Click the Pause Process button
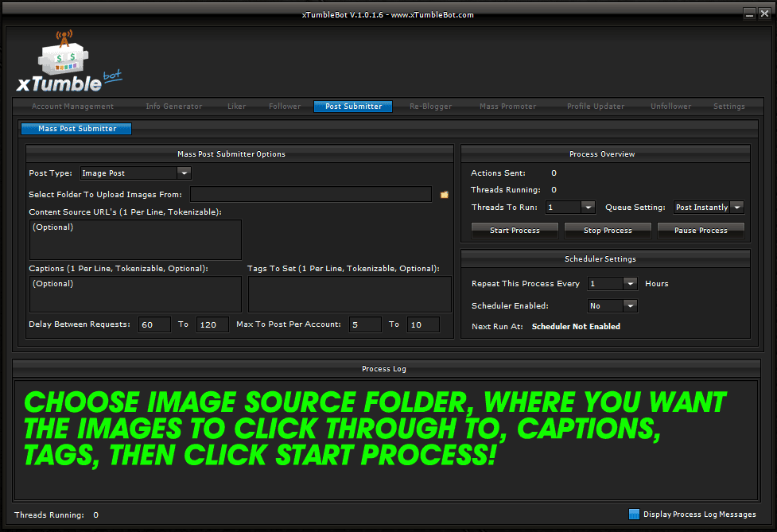The height and width of the screenshot is (532, 777). pos(701,231)
